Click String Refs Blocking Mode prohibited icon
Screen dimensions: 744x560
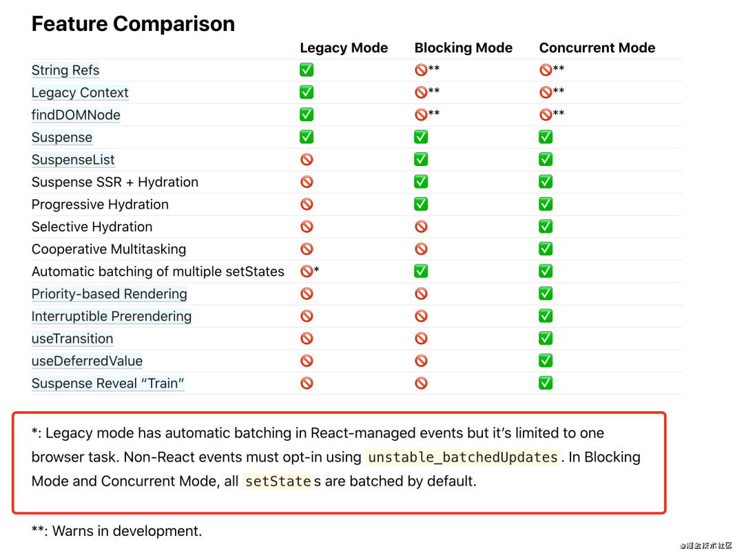[x=421, y=70]
